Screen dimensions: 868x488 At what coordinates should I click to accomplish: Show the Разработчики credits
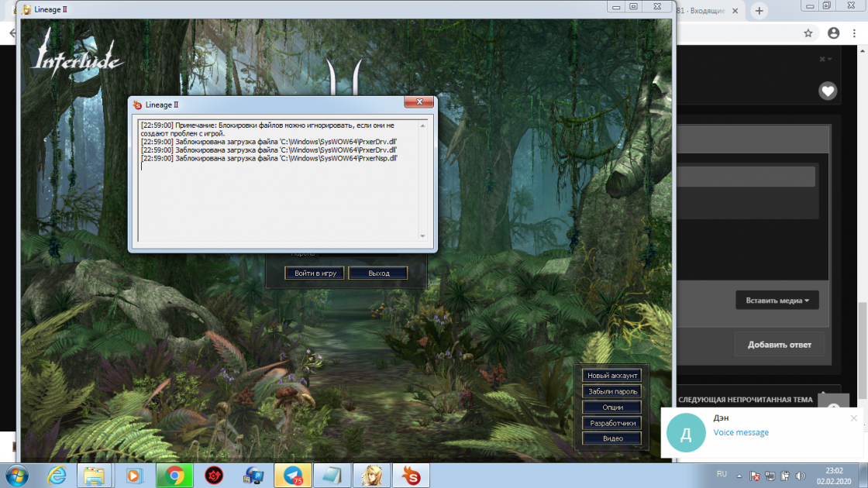pos(612,423)
